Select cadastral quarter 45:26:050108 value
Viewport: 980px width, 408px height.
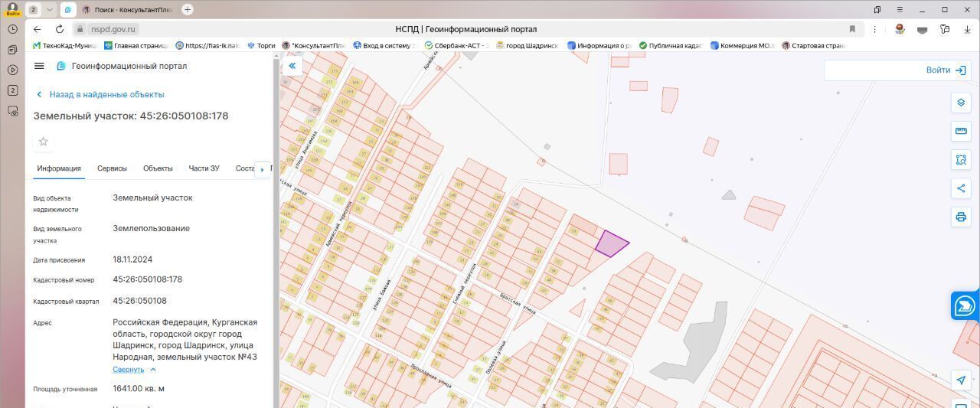[x=139, y=301]
